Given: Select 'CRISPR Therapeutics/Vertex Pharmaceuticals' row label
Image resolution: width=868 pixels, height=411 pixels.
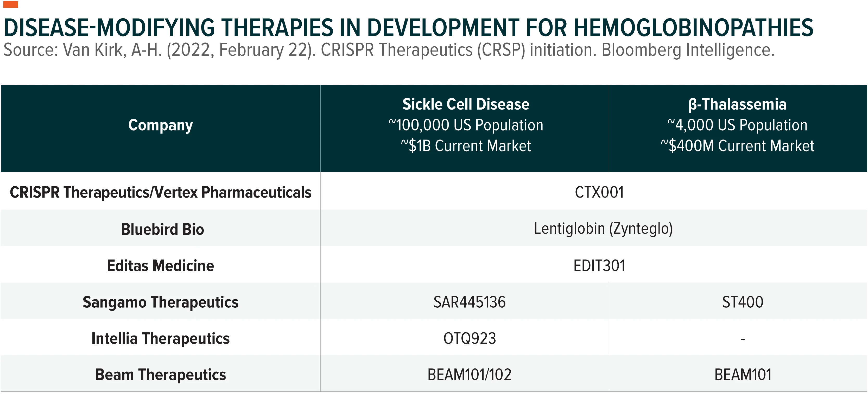Looking at the screenshot, I should tap(160, 192).
